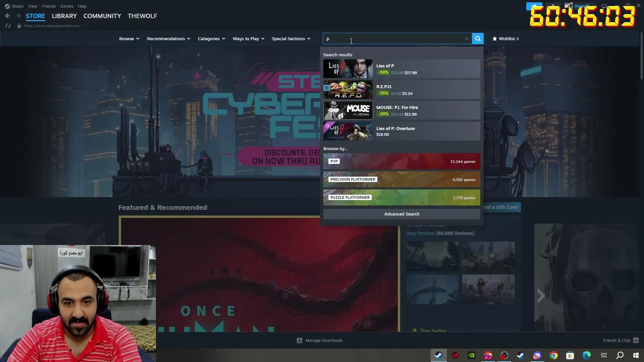Reload the store page
This screenshot has width=644, height=362.
point(8,26)
